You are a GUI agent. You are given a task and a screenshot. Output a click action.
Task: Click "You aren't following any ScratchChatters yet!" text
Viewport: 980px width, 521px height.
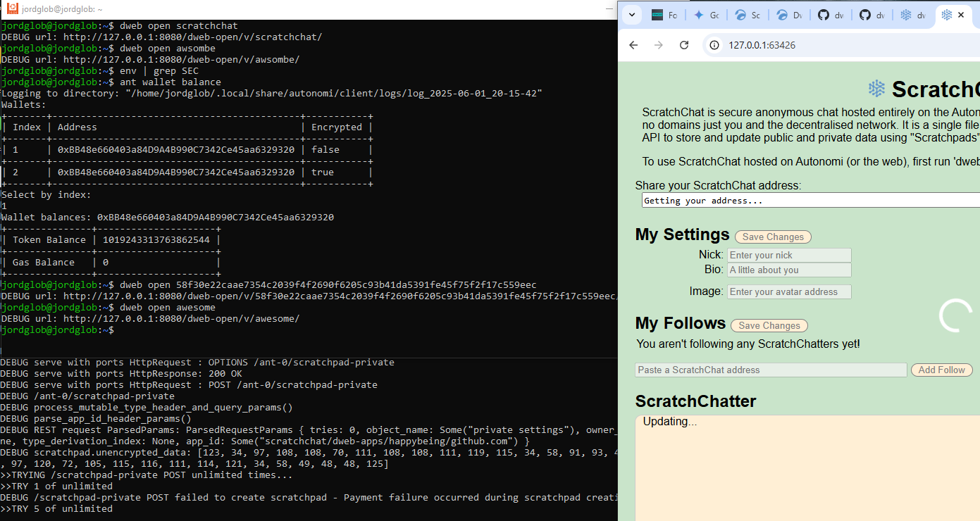(748, 344)
